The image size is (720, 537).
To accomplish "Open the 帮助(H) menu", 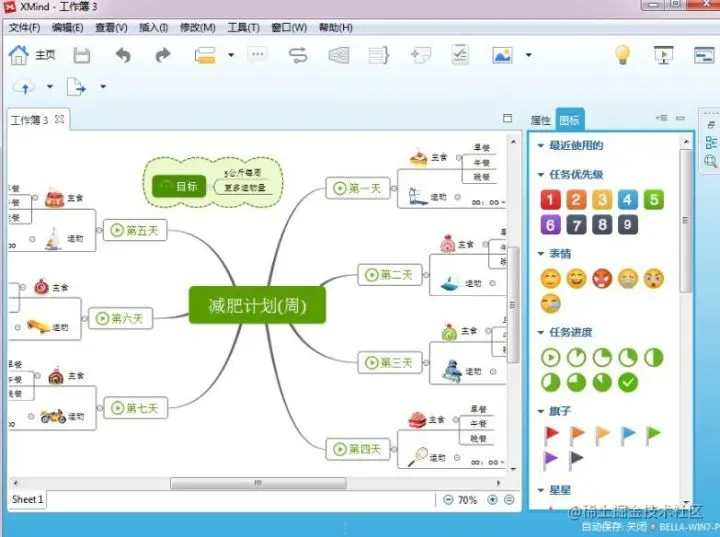I will [x=336, y=28].
